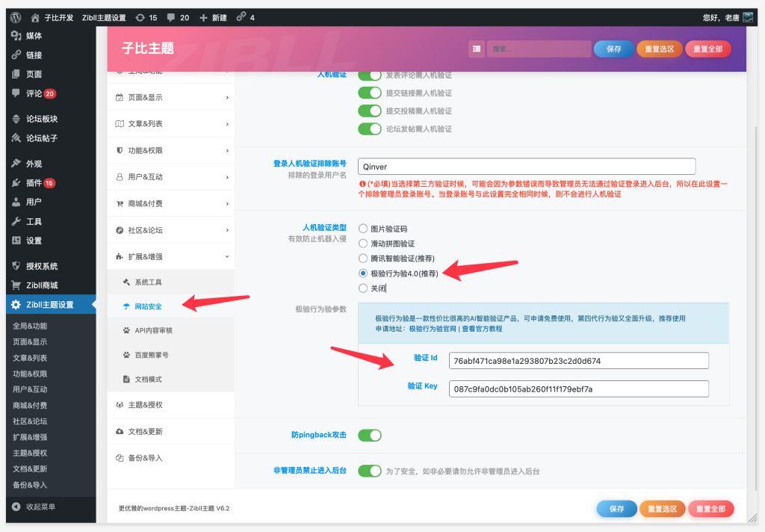
Task: Toggle the 防pingback攻击 switch
Action: point(369,435)
